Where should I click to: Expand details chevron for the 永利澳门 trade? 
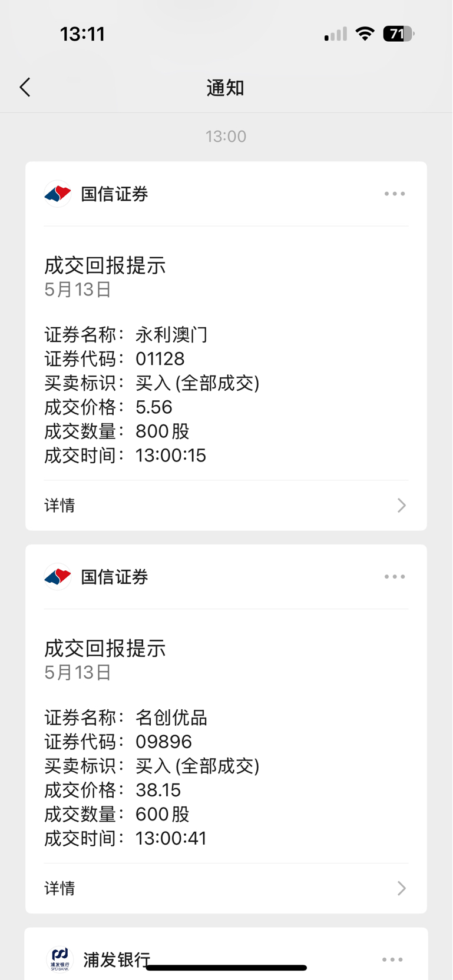[x=401, y=505]
